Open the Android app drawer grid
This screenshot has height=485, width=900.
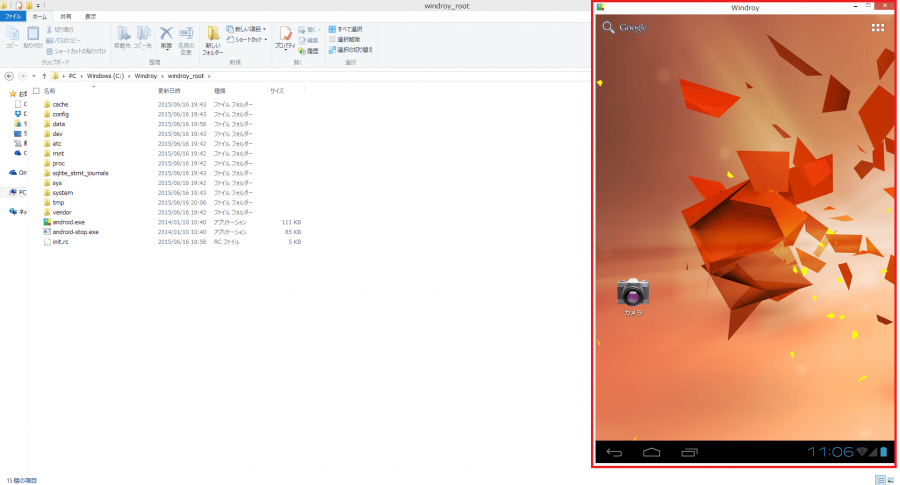click(x=877, y=28)
